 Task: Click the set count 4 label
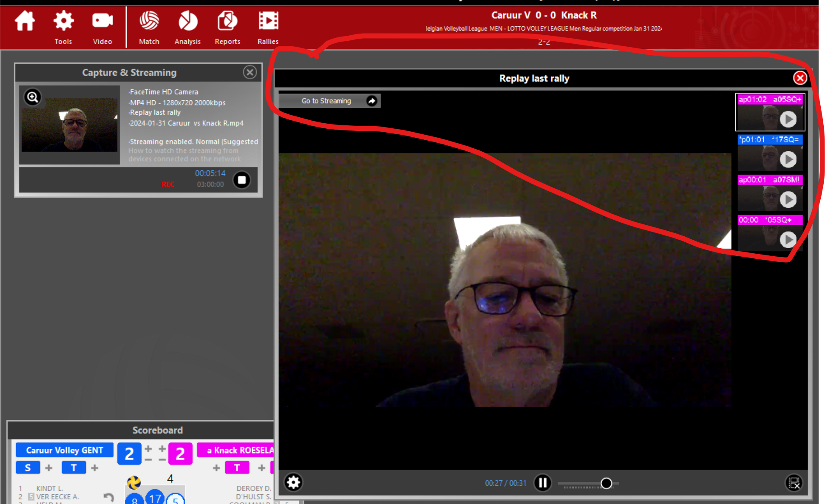pos(170,479)
